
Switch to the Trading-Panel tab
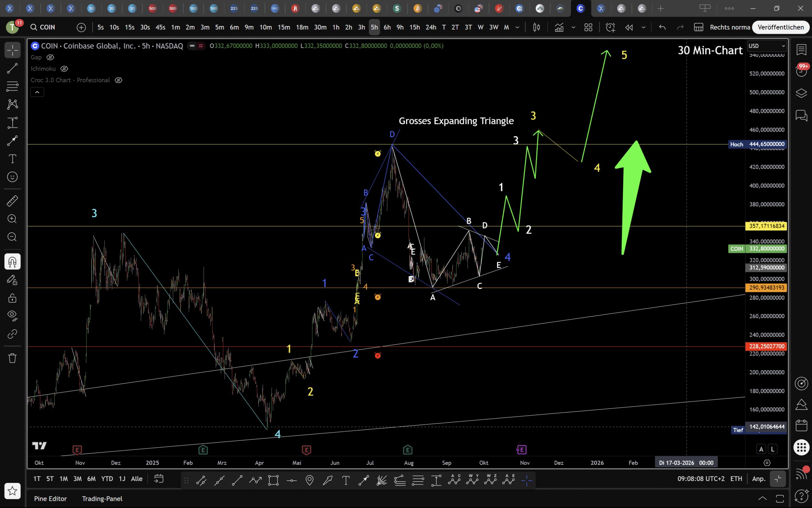102,499
